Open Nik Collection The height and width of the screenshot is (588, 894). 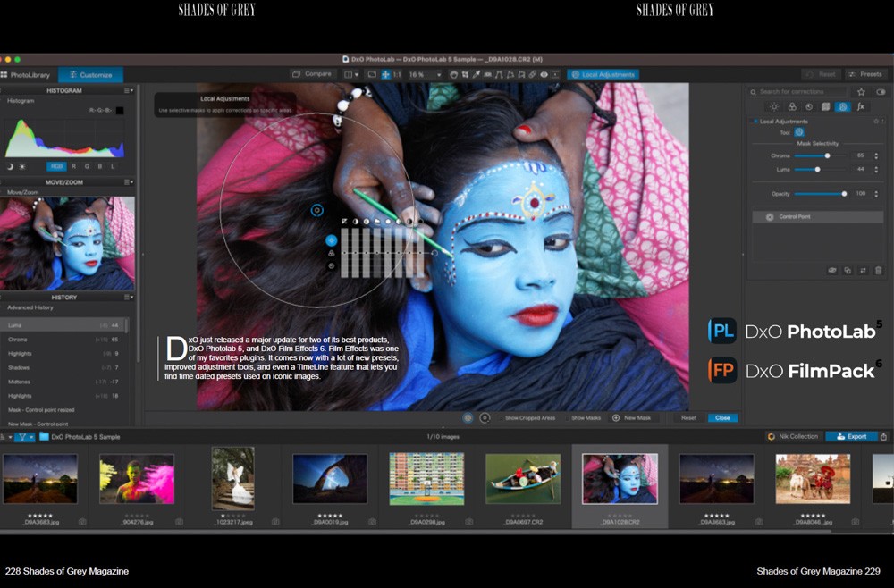[793, 436]
